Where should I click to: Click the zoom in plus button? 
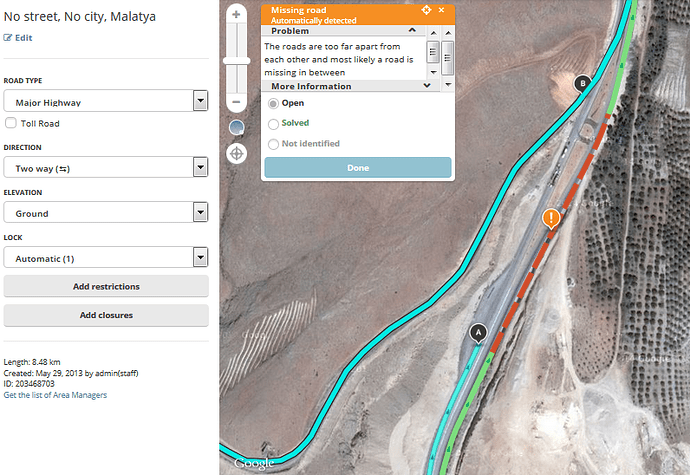coord(236,15)
